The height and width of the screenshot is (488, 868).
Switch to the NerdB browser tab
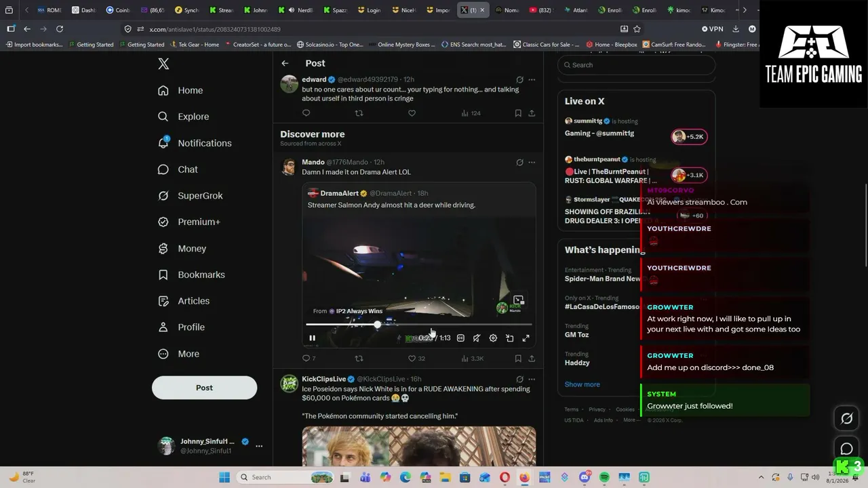pyautogui.click(x=296, y=10)
